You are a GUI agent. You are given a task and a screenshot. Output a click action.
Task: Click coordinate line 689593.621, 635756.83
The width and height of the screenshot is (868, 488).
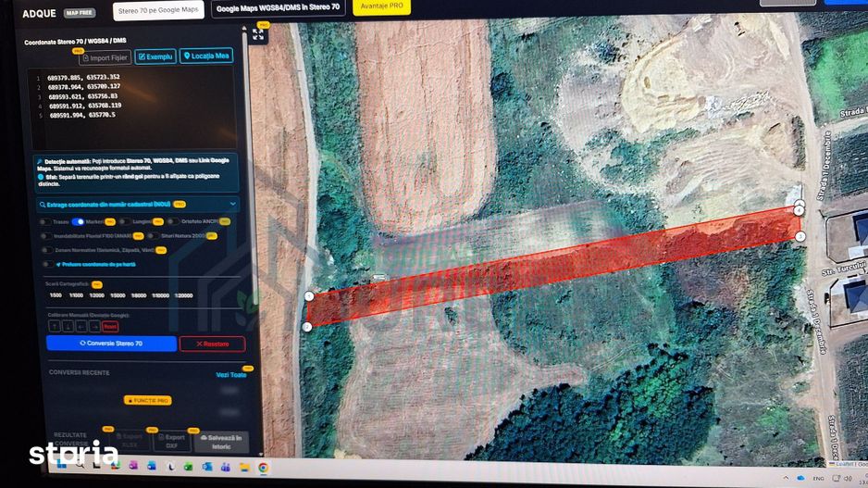click(82, 96)
